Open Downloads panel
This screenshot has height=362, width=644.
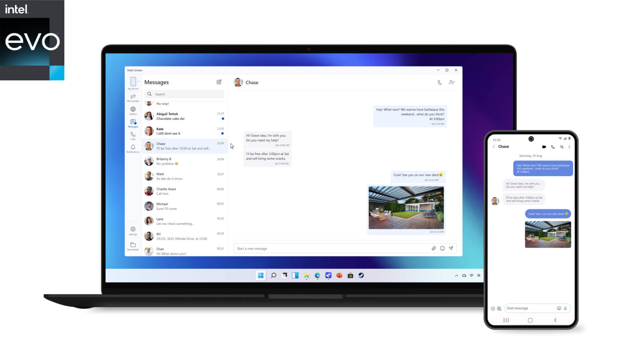coord(133,246)
